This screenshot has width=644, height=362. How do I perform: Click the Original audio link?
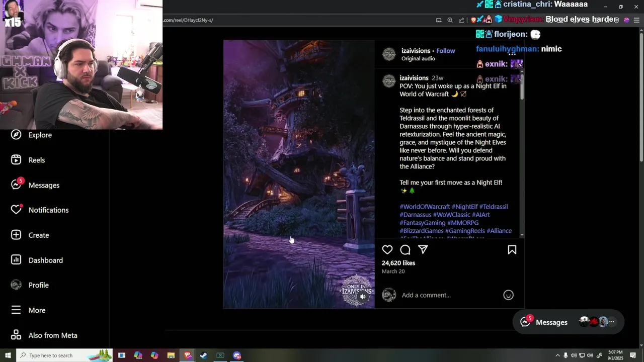[418, 59]
